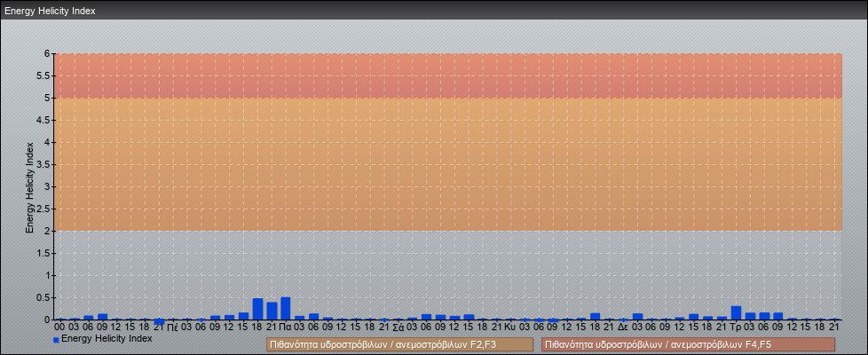
Task: Click the Πέ day label on x-axis
Action: click(173, 327)
